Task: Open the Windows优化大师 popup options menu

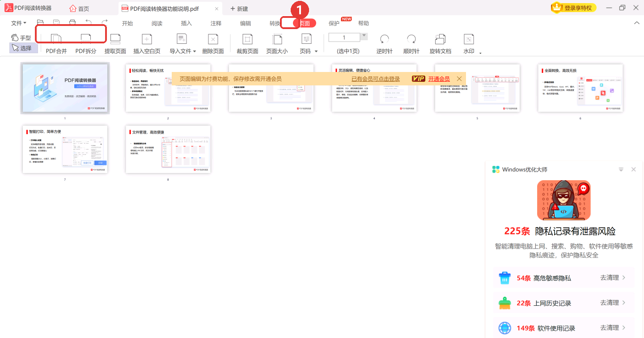Action: pyautogui.click(x=621, y=169)
